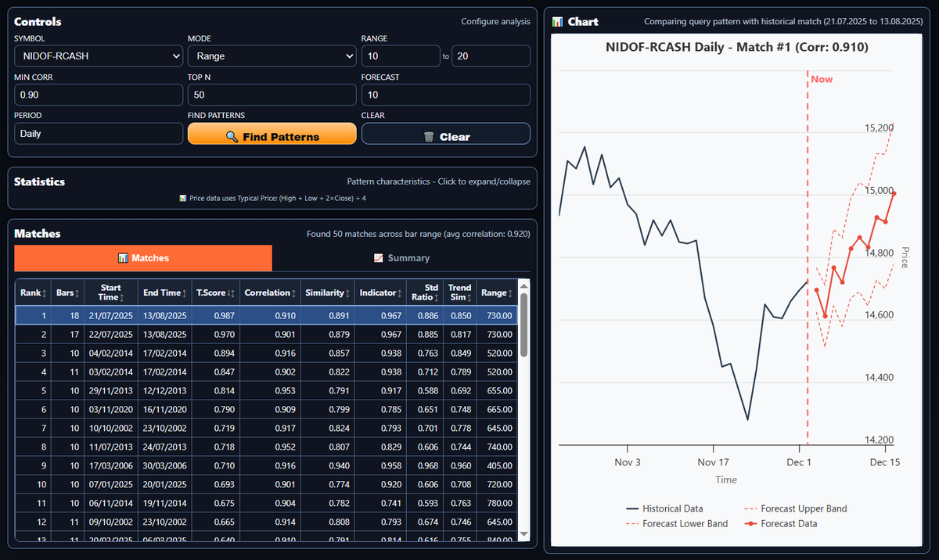Click the Configure analysis link

(x=495, y=22)
